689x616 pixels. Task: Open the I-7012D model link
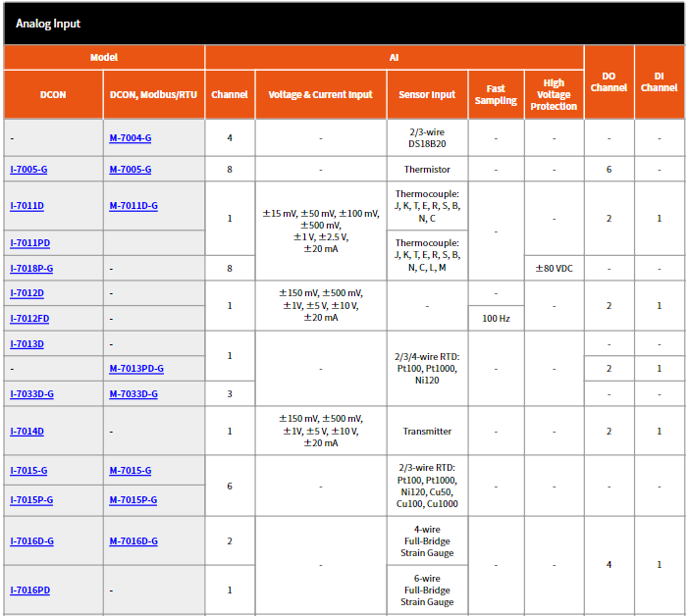click(26, 293)
